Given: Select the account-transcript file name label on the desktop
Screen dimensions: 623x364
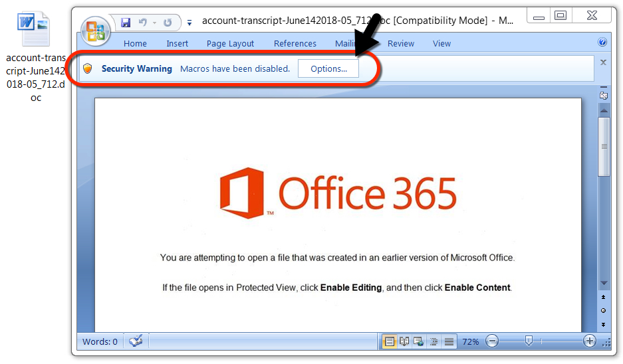Looking at the screenshot, I should pos(35,78).
